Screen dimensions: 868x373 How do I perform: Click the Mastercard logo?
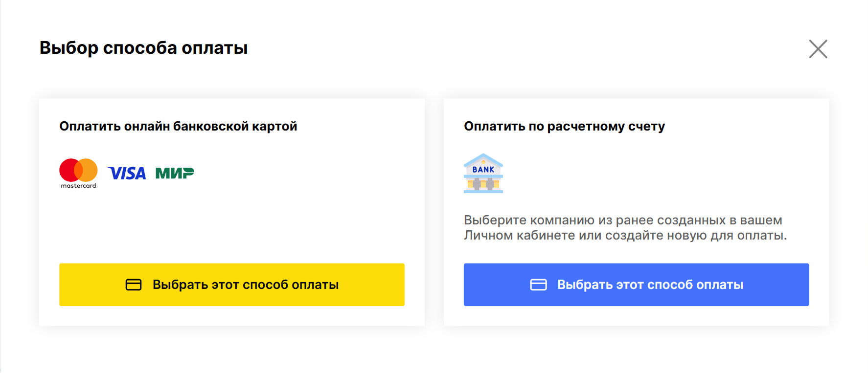click(77, 173)
